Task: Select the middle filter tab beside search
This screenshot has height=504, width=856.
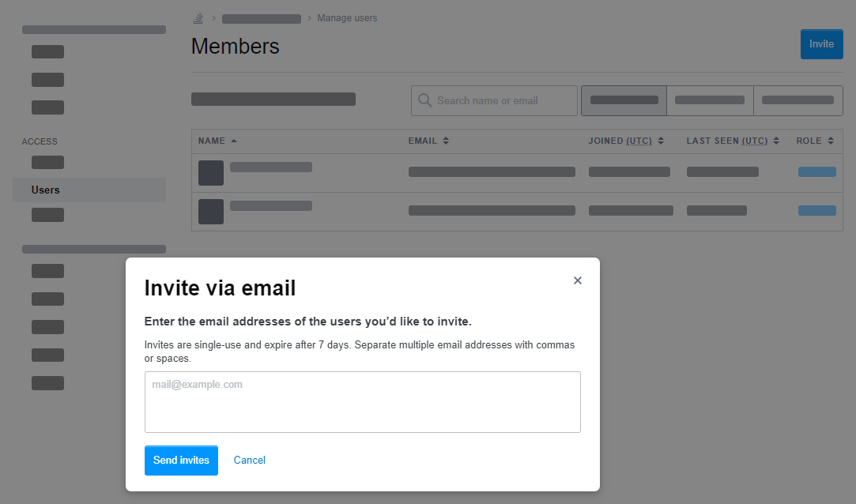Action: pyautogui.click(x=710, y=100)
